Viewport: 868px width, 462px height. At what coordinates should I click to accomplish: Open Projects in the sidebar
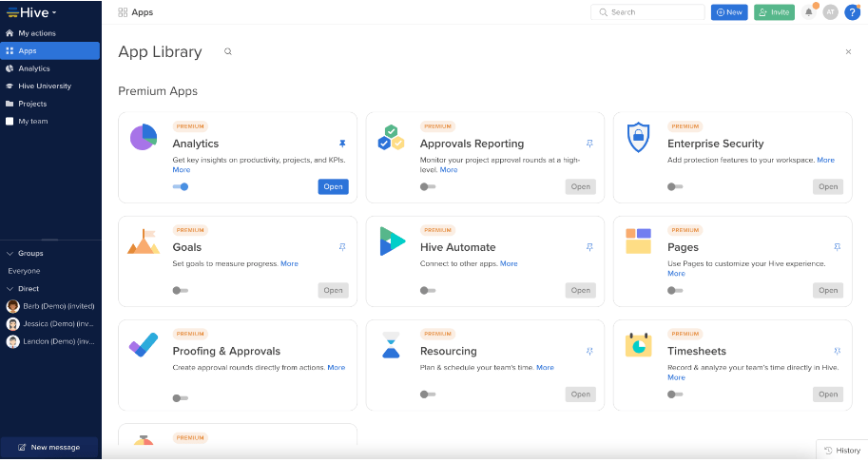pos(50,104)
